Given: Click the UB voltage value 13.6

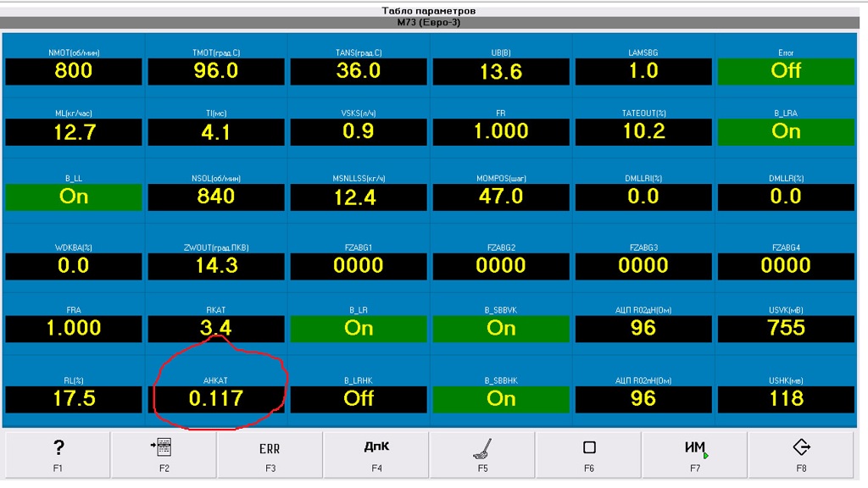Looking at the screenshot, I should [501, 71].
